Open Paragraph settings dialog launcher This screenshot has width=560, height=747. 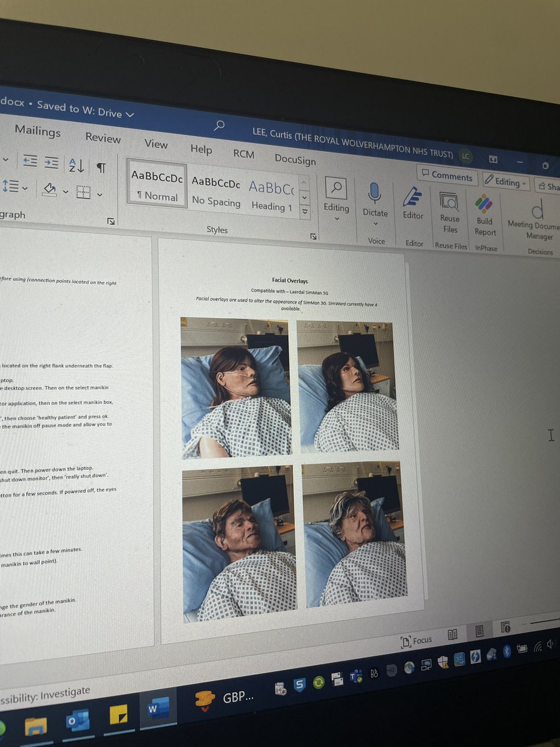pos(111,221)
